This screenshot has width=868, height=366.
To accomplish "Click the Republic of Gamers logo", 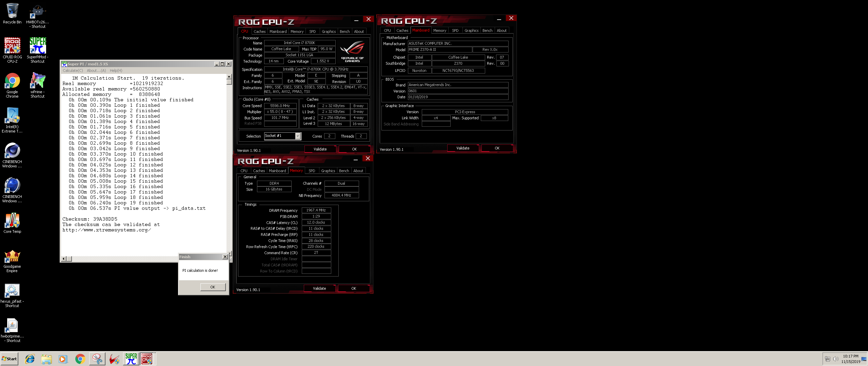I will pyautogui.click(x=352, y=52).
